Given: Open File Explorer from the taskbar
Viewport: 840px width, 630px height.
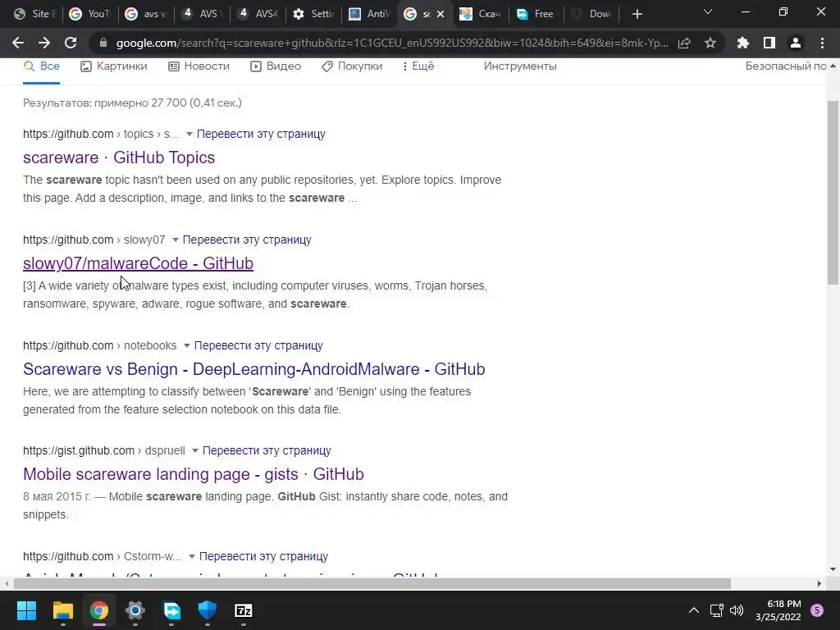Looking at the screenshot, I should point(62,610).
